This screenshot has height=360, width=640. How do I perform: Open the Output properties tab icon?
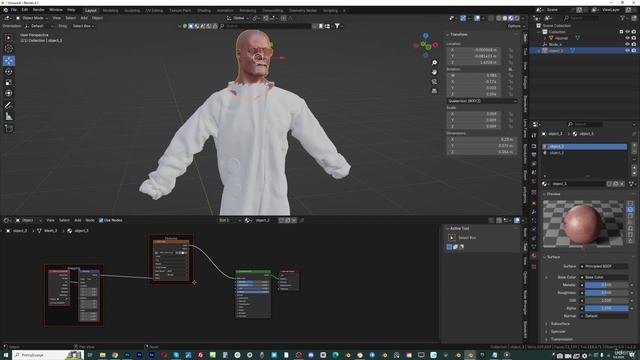[x=534, y=155]
